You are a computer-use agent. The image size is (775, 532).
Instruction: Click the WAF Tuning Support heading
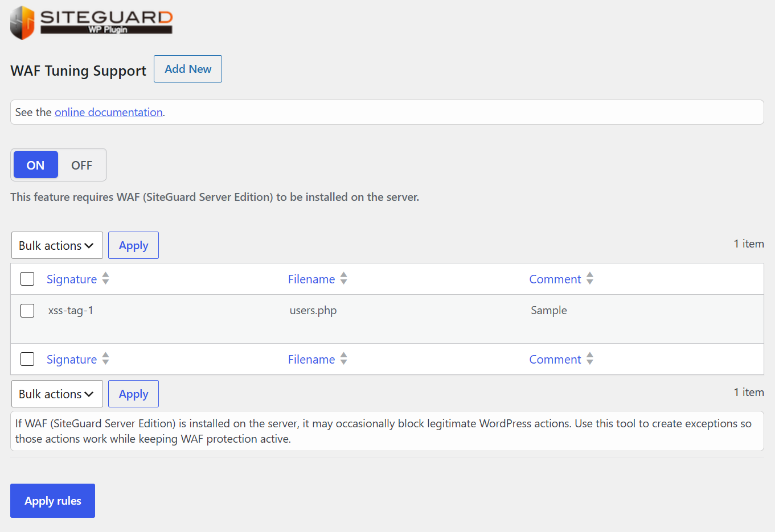[78, 71]
